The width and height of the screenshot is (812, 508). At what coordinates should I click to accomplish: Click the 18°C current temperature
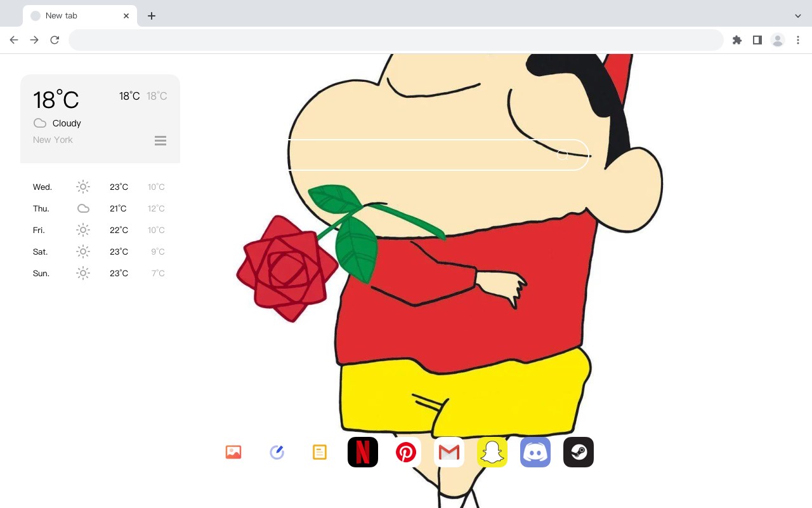click(56, 100)
